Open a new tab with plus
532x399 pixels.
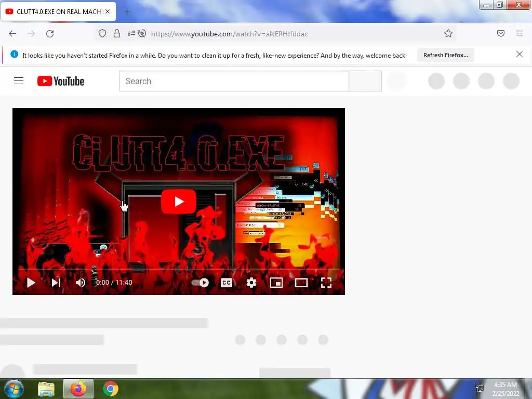coord(127,12)
